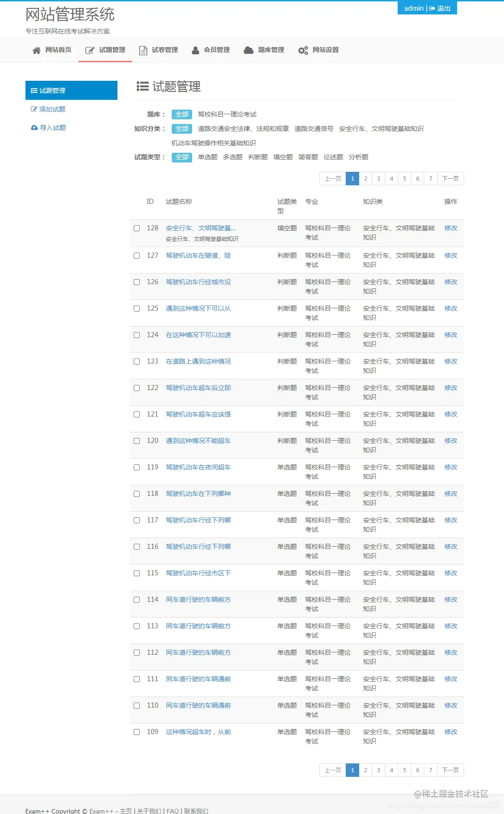Click the 联系我们 footer link

coord(196,811)
